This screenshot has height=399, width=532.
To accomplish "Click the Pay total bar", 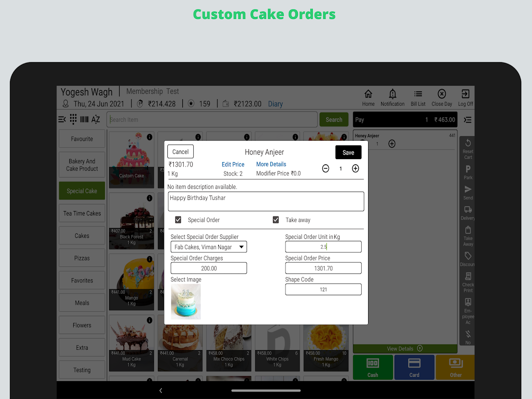I will point(405,120).
